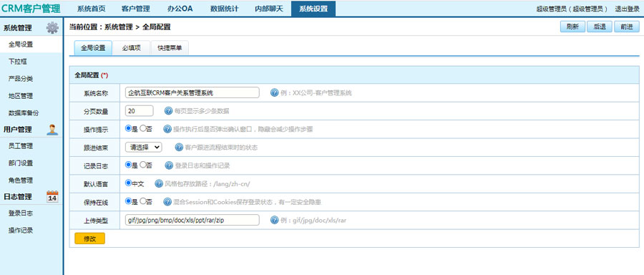Viewport: 644px width, 275px height.
Task: Click the 后退 button
Action: 599,26
